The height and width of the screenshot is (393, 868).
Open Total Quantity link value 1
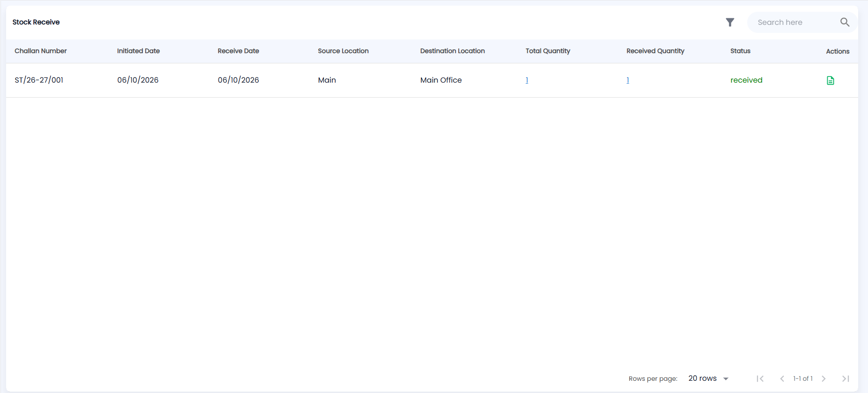coord(527,80)
